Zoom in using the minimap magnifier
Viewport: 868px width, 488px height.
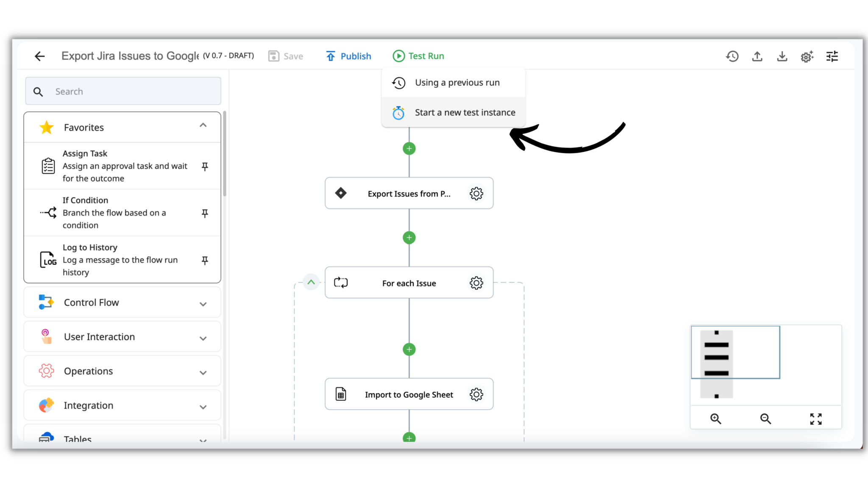tap(716, 419)
